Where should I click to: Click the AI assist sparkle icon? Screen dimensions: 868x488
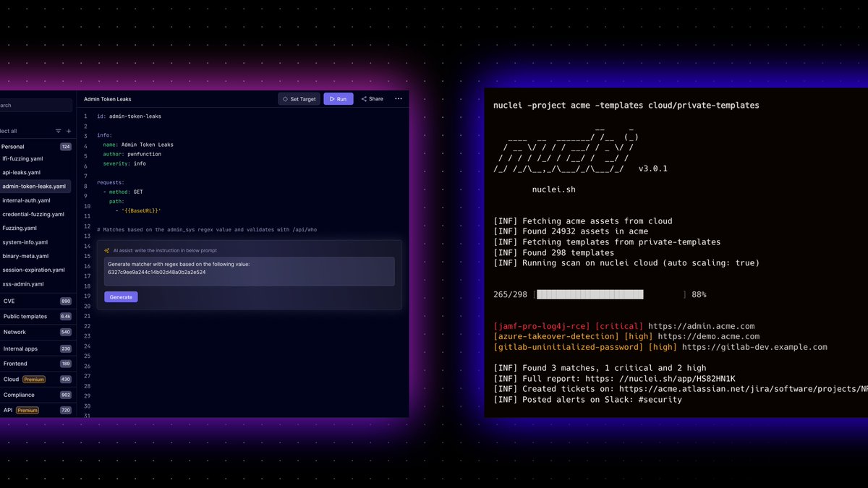107,250
